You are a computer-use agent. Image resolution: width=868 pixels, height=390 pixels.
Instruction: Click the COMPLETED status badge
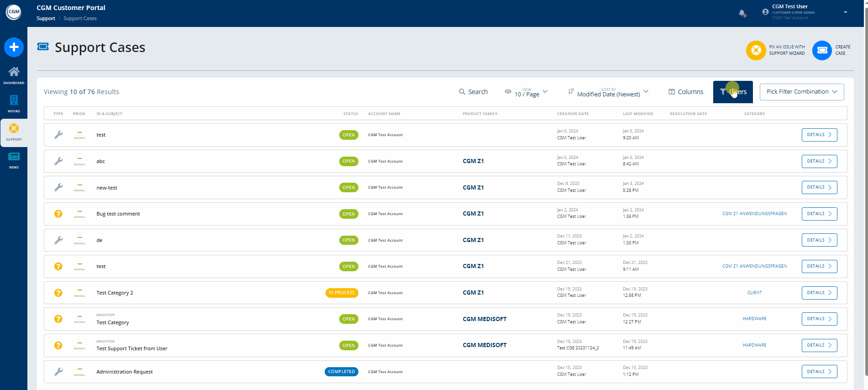tap(342, 372)
